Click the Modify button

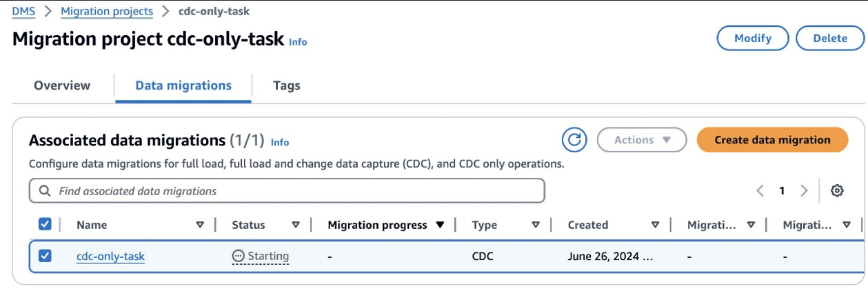pos(752,38)
